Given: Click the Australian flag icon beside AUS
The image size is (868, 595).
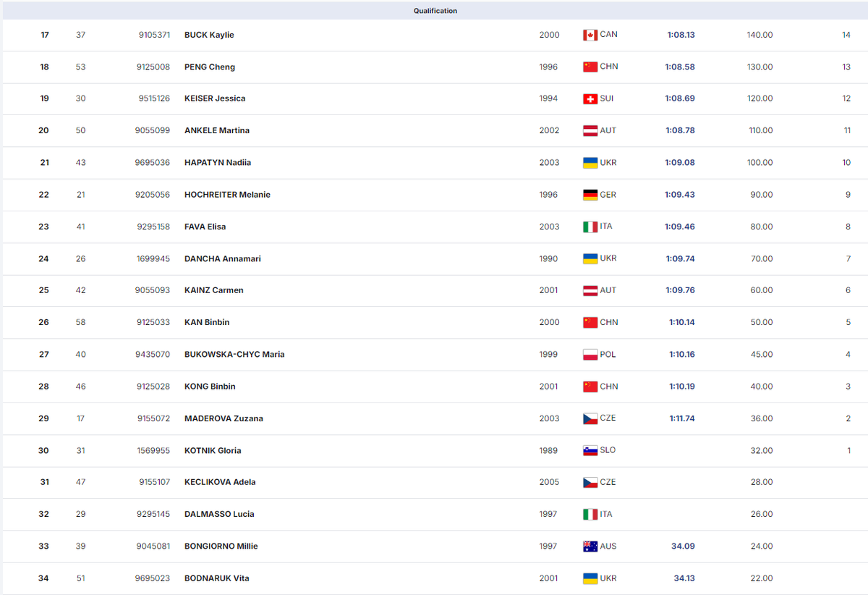Looking at the screenshot, I should coord(590,547).
